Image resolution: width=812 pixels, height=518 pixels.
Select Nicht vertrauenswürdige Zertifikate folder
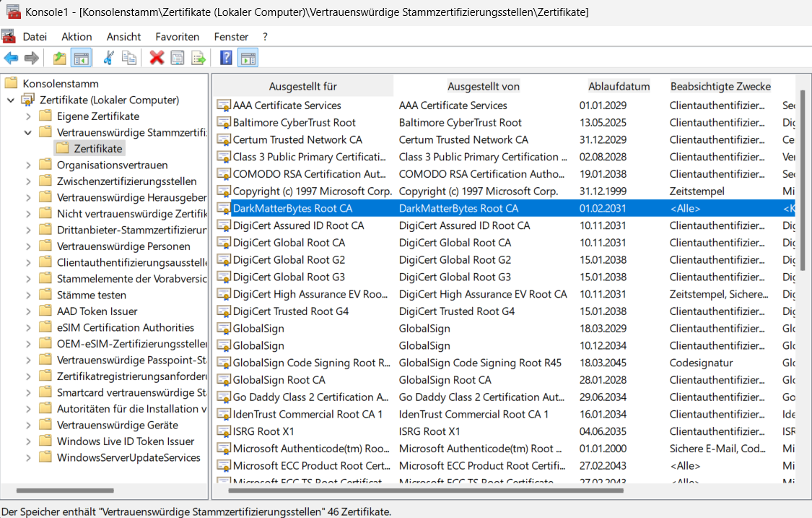tap(131, 214)
